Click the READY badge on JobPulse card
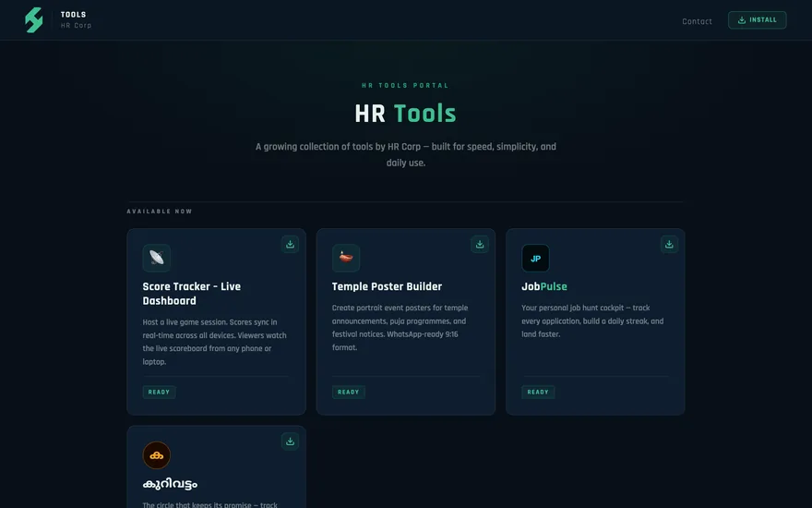Screen dimensions: 812x508 tap(538, 392)
